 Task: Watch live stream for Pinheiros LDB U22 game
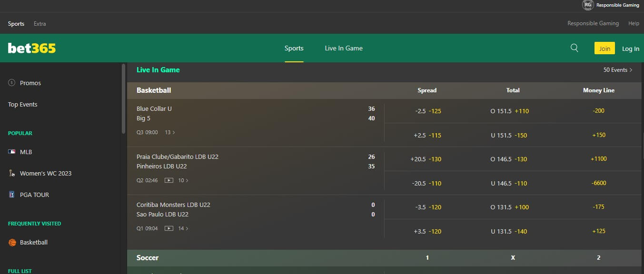click(x=168, y=180)
